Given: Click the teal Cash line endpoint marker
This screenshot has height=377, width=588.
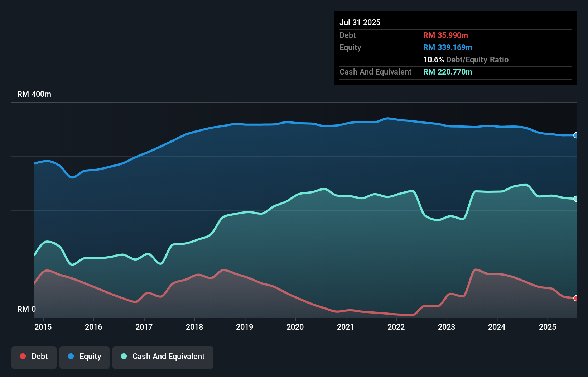Looking at the screenshot, I should click(x=575, y=199).
